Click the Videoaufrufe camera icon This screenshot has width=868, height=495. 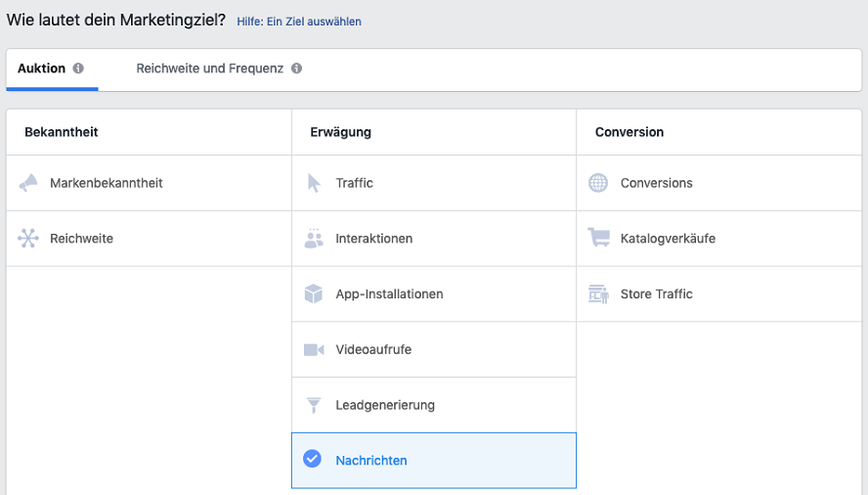(314, 350)
